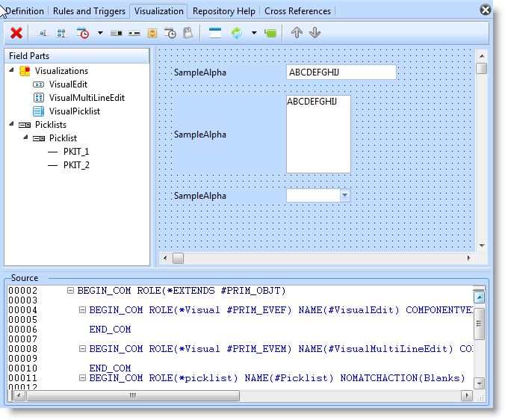The height and width of the screenshot is (420, 505).
Task: Click the VisualMultiLineEdit tree icon
Action: click(x=39, y=98)
